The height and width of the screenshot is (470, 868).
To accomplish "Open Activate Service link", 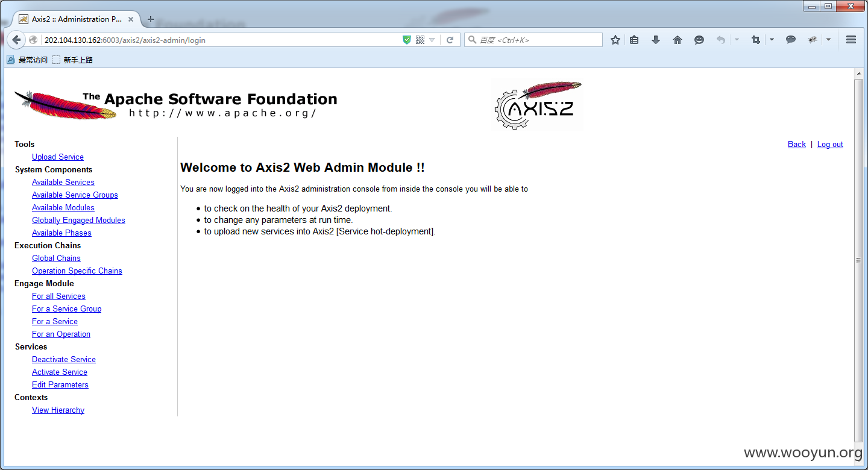I will (x=60, y=372).
